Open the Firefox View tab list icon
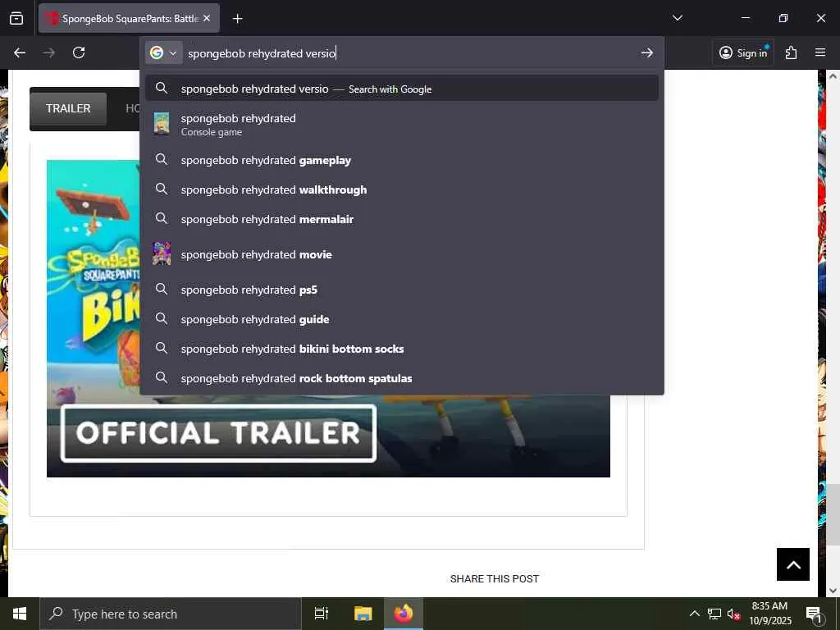Viewport: 840px width, 630px height. pyautogui.click(x=16, y=18)
